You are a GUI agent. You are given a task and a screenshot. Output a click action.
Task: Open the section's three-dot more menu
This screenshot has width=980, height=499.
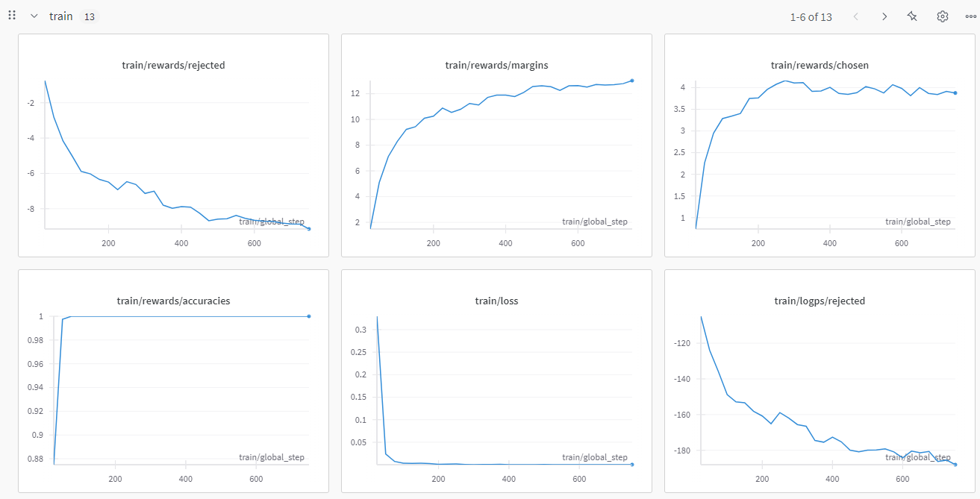(970, 16)
